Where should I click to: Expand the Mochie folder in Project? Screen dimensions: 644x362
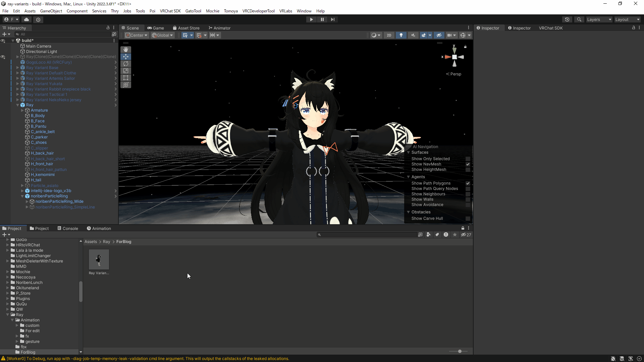(x=7, y=272)
